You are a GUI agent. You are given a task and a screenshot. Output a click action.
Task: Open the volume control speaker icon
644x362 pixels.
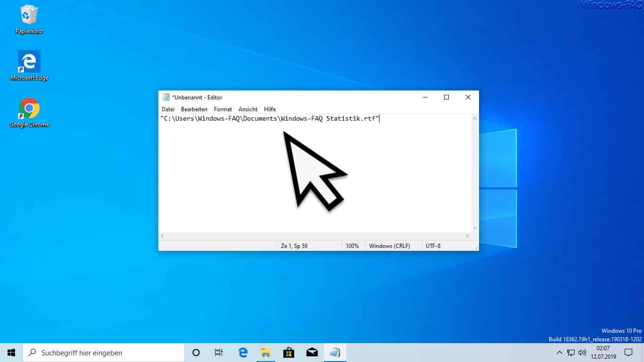pyautogui.click(x=582, y=353)
